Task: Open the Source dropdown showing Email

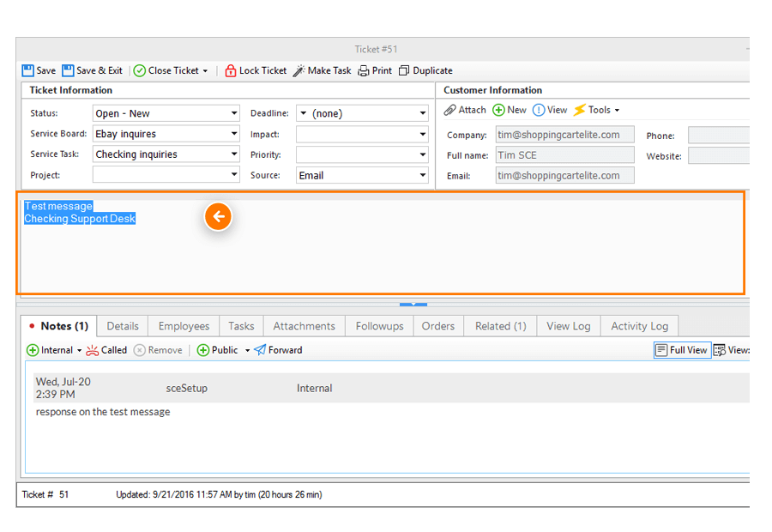Action: tap(423, 175)
